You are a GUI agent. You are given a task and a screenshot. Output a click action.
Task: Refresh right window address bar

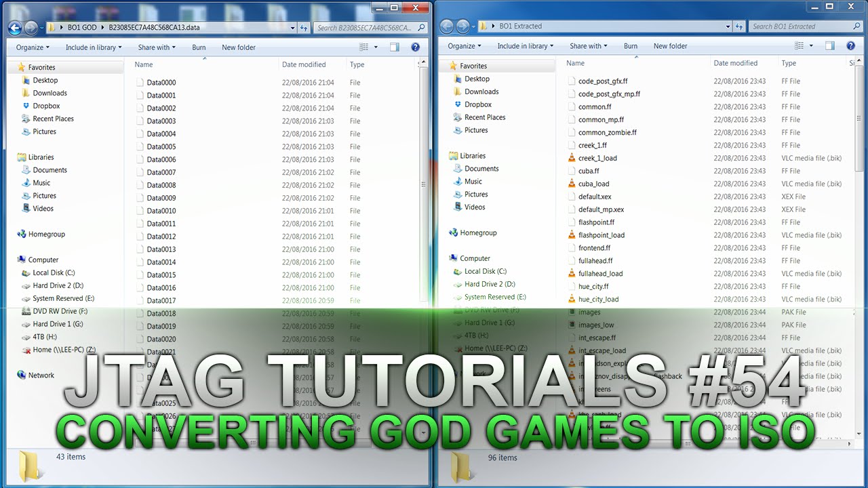tap(739, 26)
